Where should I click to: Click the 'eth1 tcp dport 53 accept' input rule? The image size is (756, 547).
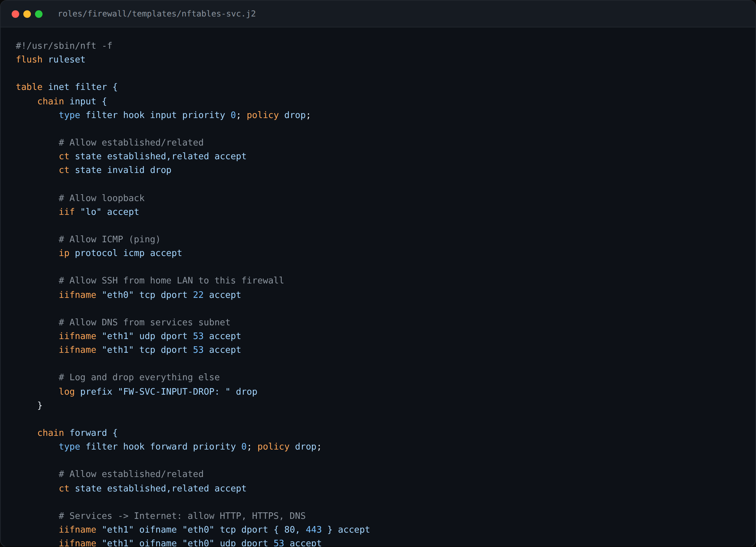tap(150, 350)
